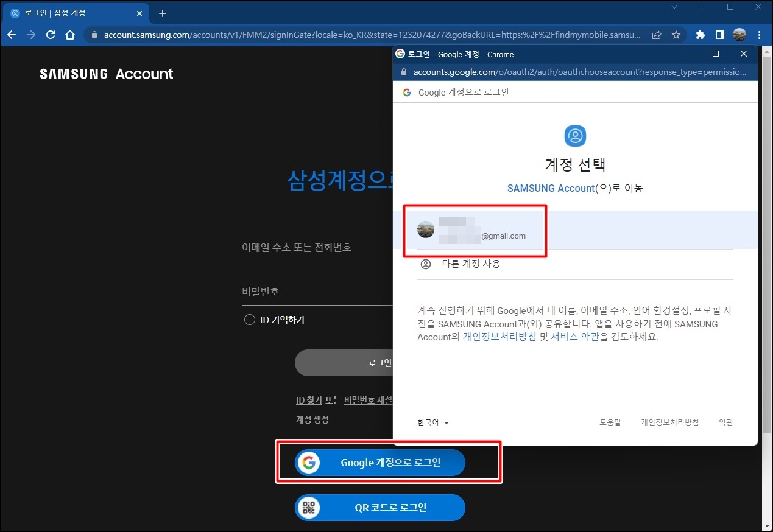The width and height of the screenshot is (773, 532).
Task: Choose the listed gmail.com account
Action: [575, 229]
